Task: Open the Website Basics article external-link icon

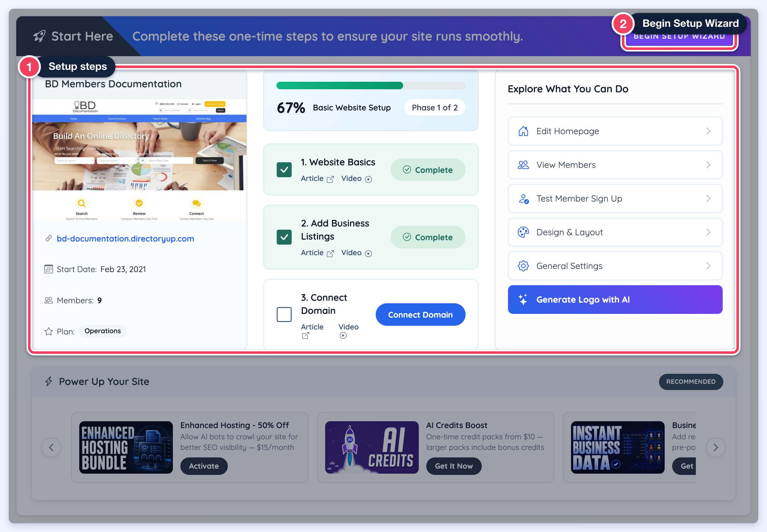Action: [x=330, y=179]
